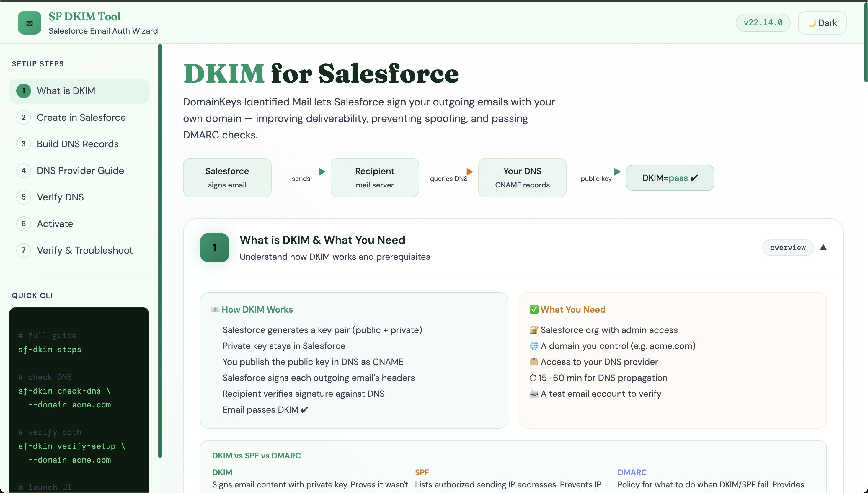Click the green badge numbered 1 in the section header
The height and width of the screenshot is (493, 868).
(214, 247)
